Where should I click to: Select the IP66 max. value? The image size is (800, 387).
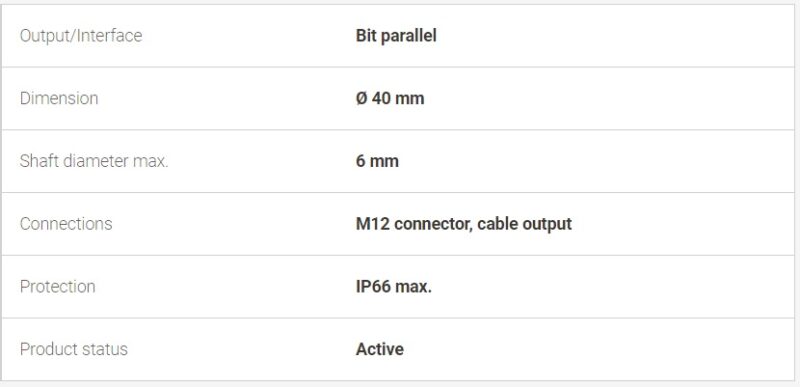pos(393,287)
